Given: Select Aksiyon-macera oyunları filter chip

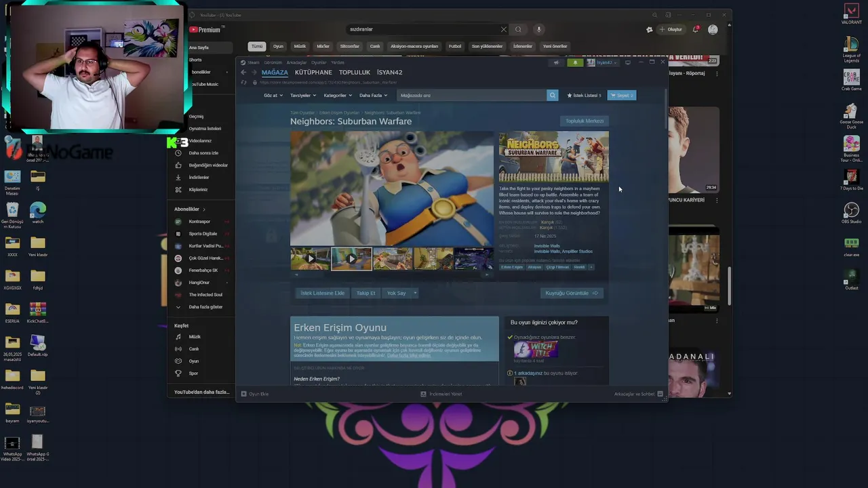Looking at the screenshot, I should [414, 46].
